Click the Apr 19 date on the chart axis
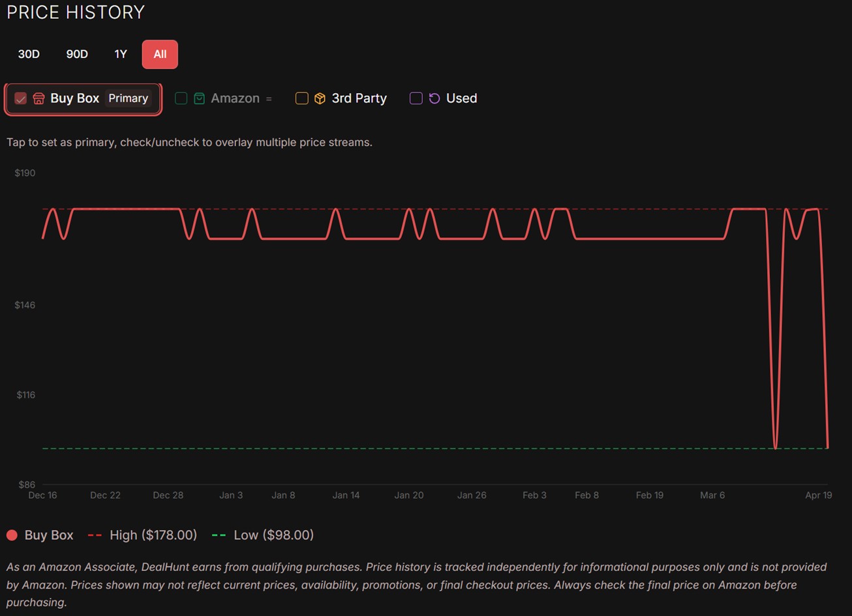852x616 pixels. tap(818, 495)
